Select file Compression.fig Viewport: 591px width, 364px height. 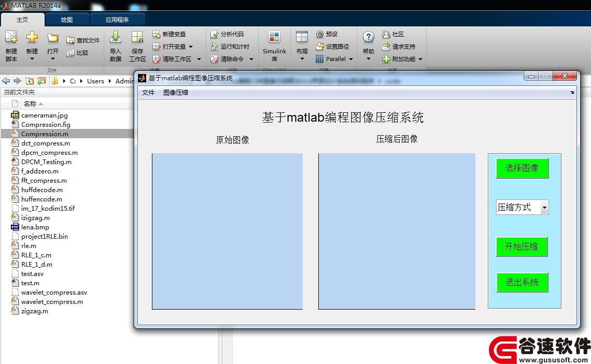click(46, 125)
